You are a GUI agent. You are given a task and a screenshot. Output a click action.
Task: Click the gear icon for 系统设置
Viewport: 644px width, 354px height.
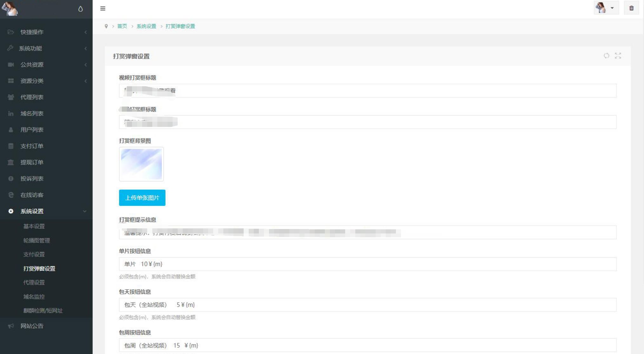pos(10,211)
